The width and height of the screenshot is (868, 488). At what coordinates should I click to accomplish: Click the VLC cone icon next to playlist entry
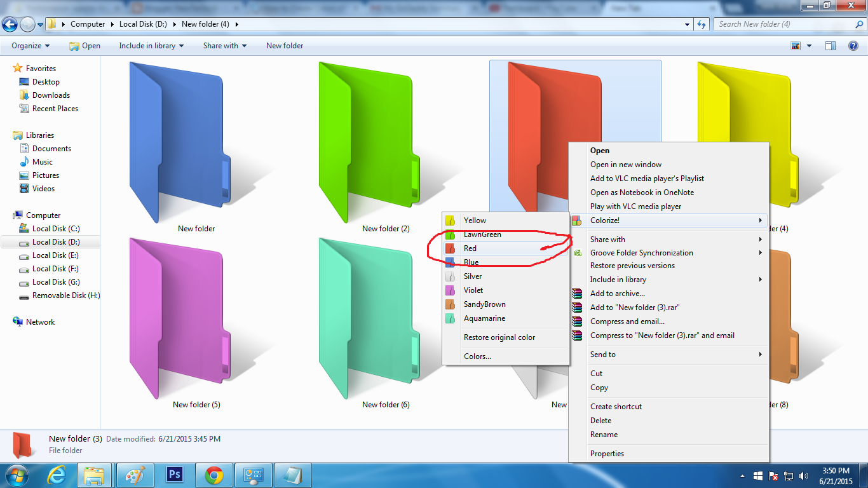[577, 179]
